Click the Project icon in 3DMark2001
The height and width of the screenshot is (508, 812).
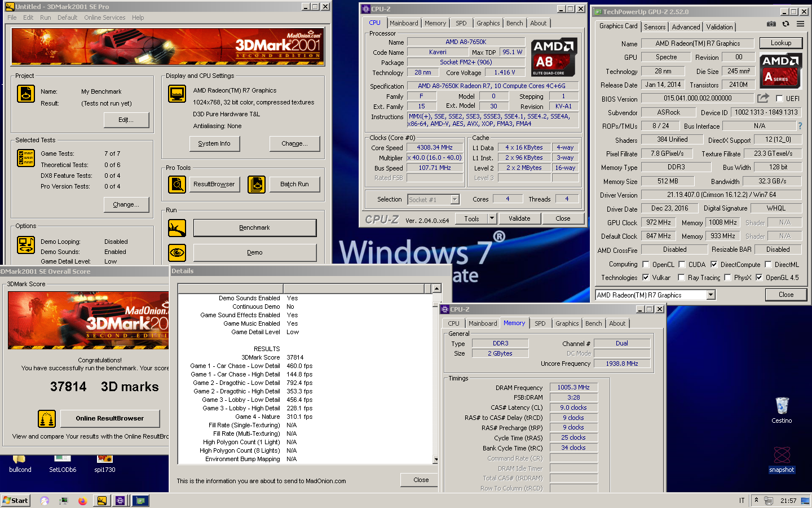coord(26,94)
